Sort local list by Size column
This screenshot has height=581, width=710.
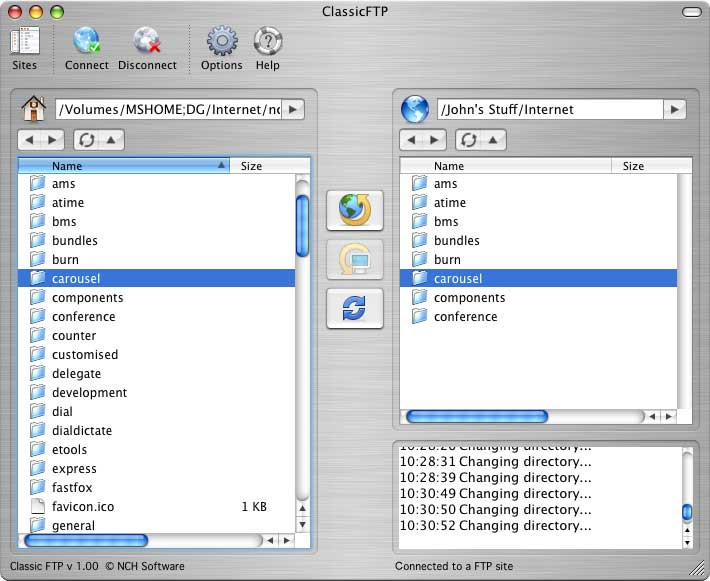click(270, 166)
